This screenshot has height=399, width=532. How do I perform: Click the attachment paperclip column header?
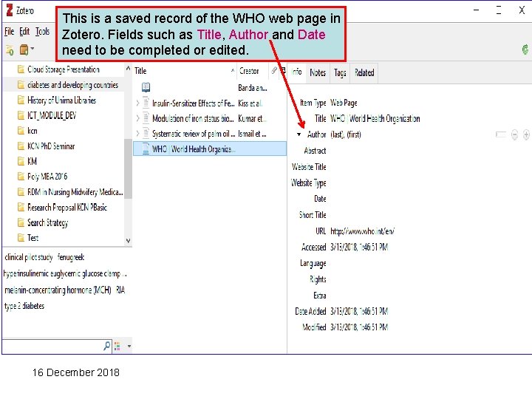point(274,71)
